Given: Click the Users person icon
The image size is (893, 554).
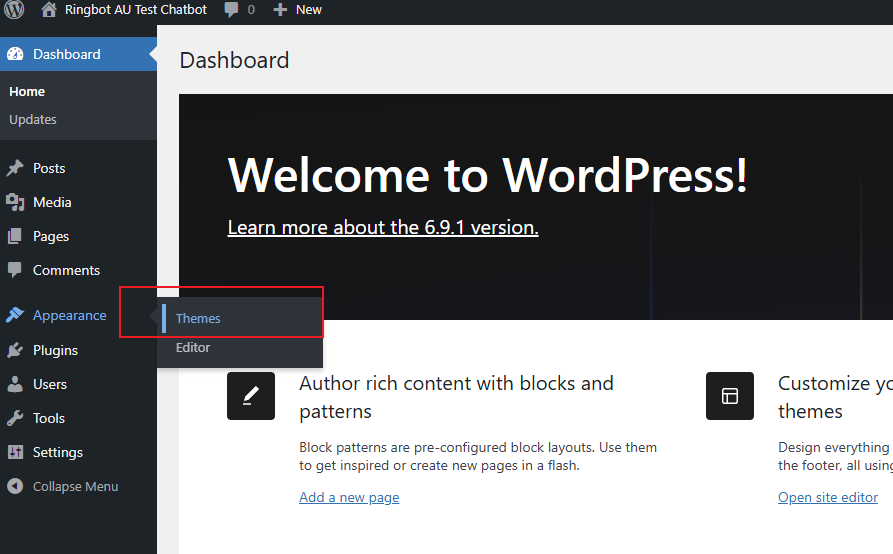Looking at the screenshot, I should pyautogui.click(x=15, y=384).
